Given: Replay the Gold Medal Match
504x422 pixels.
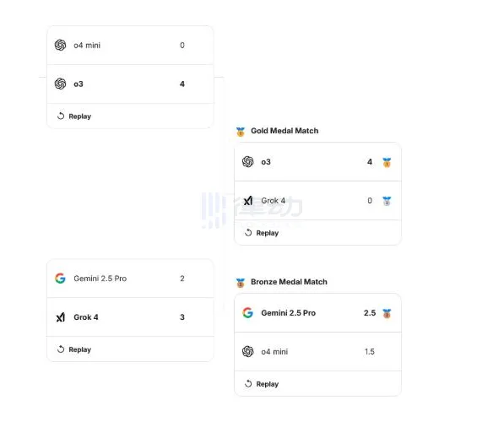Looking at the screenshot, I should (262, 233).
